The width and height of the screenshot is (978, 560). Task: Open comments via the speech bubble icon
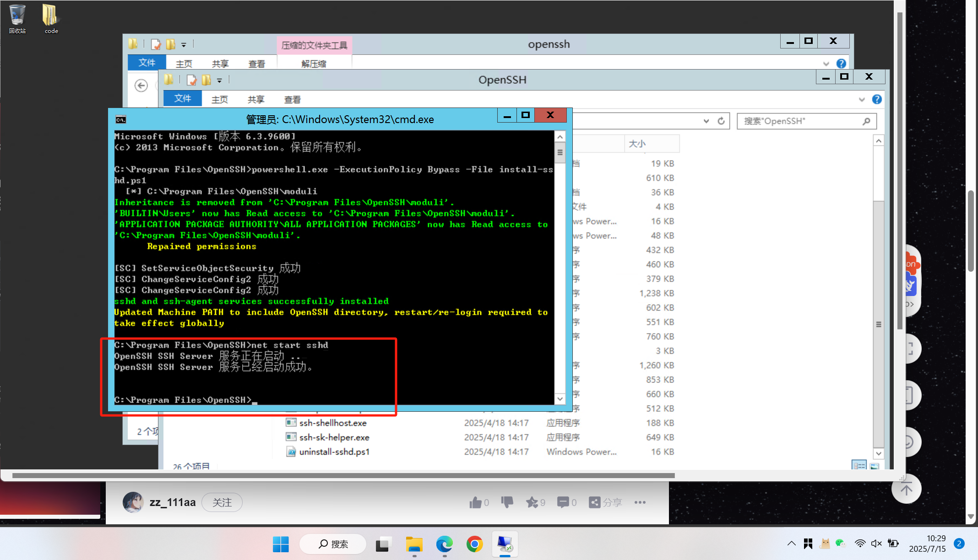(x=563, y=502)
